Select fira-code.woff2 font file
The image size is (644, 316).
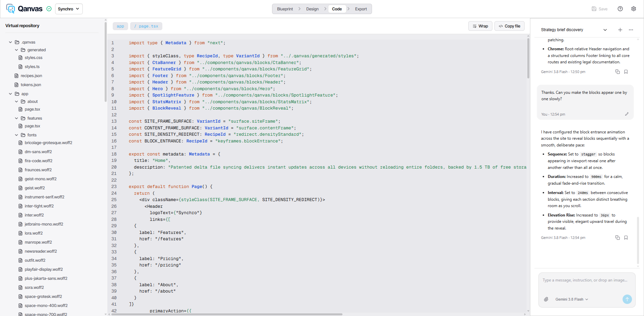39,161
